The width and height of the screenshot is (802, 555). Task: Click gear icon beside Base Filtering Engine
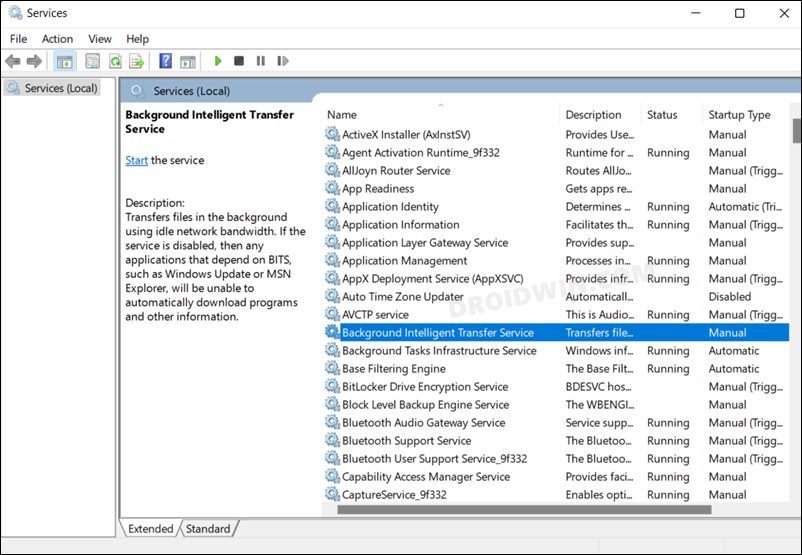pos(332,368)
